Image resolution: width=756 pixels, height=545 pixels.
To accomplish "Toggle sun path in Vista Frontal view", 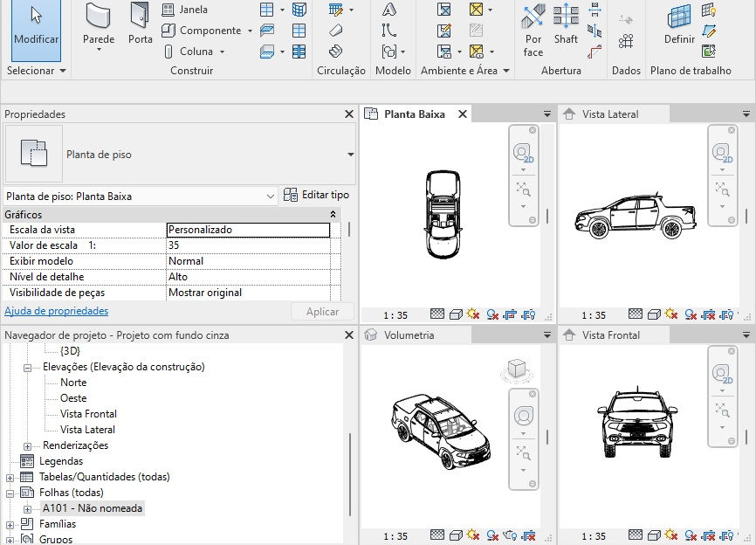I will [671, 535].
